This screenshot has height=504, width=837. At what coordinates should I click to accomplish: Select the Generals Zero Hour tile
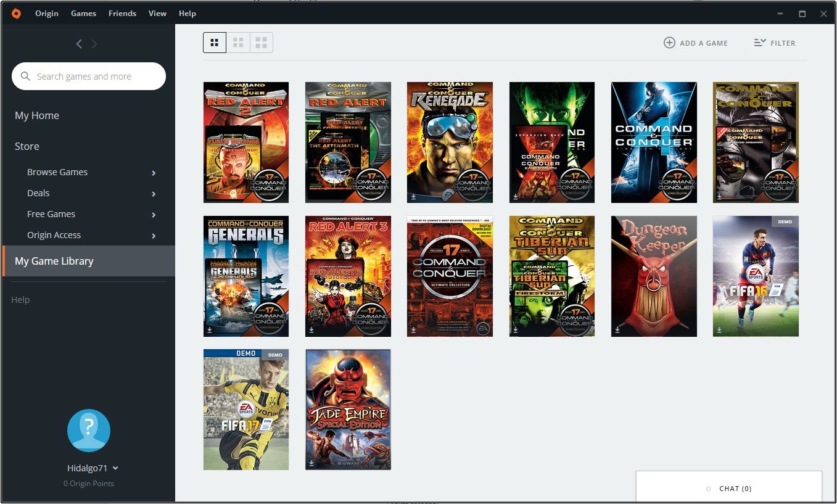[246, 276]
